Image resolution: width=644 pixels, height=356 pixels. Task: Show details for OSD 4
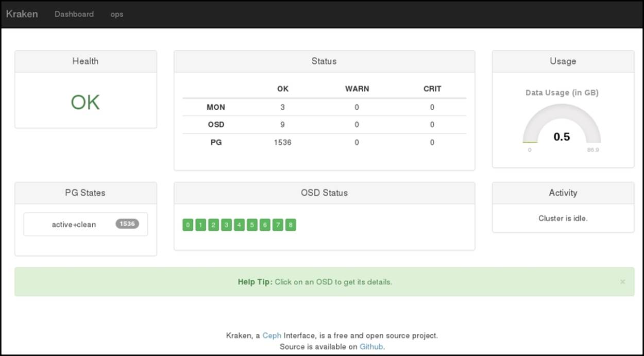(239, 225)
